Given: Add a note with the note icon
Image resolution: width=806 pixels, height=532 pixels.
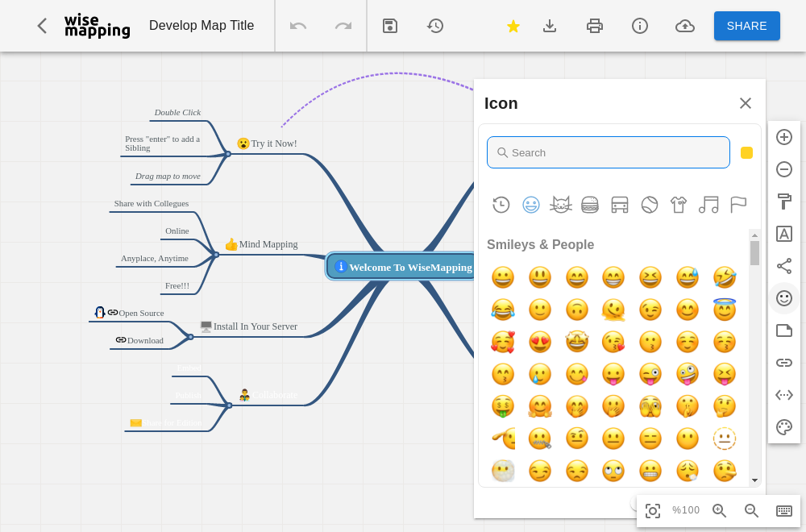Looking at the screenshot, I should pos(784,330).
